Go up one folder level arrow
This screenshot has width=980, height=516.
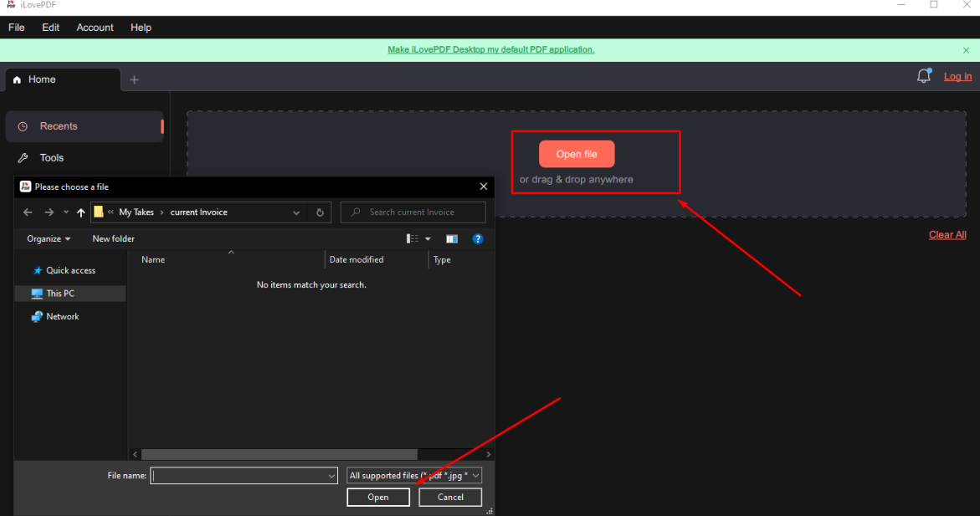(80, 212)
